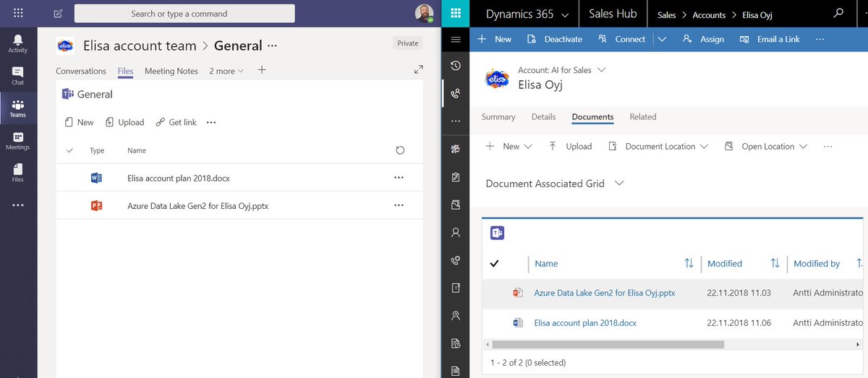
Task: Open more options for Elisa account plan 2018.docx
Action: [x=399, y=177]
